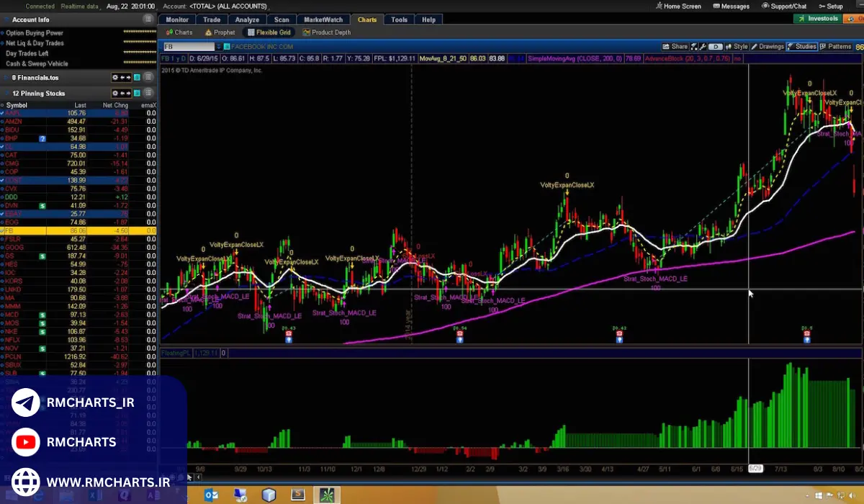
Task: Expand the 12 Pinning Stocks watchlist
Action: coord(5,93)
